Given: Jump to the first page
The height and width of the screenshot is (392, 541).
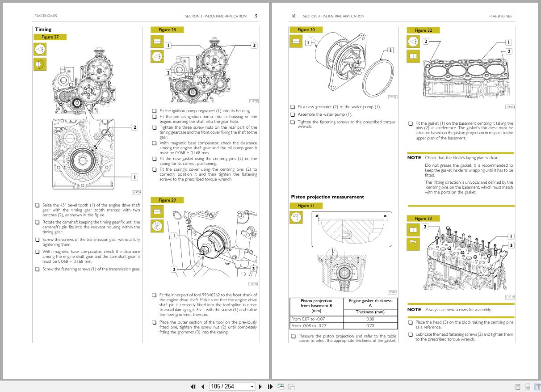Looking at the screenshot, I should pos(193,387).
